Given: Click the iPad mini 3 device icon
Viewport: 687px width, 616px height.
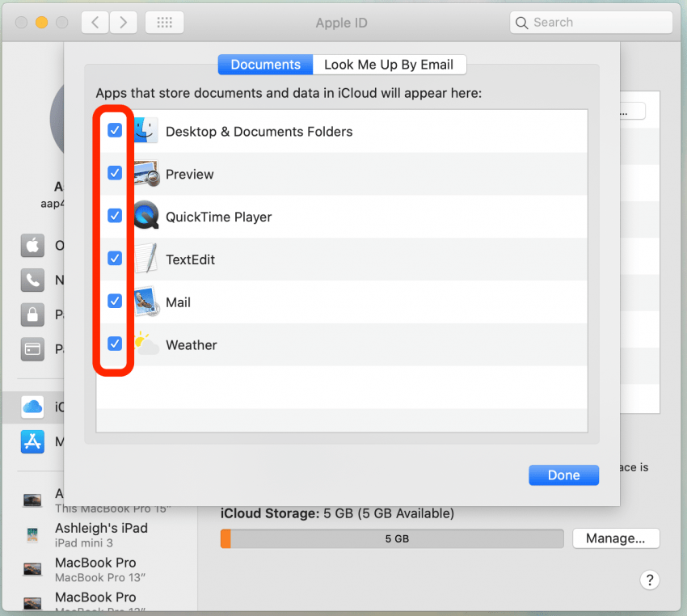Looking at the screenshot, I should (x=32, y=535).
